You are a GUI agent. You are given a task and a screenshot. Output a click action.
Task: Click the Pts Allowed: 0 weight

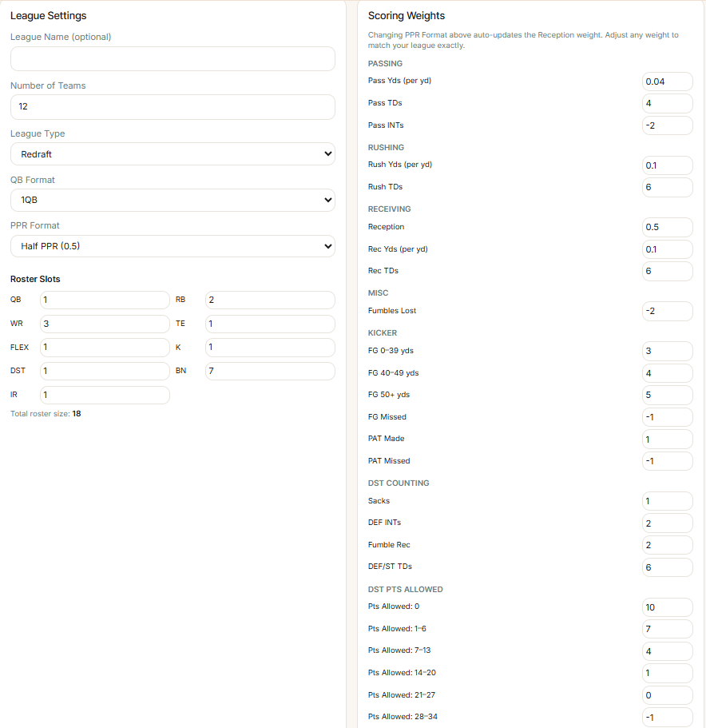(x=668, y=607)
